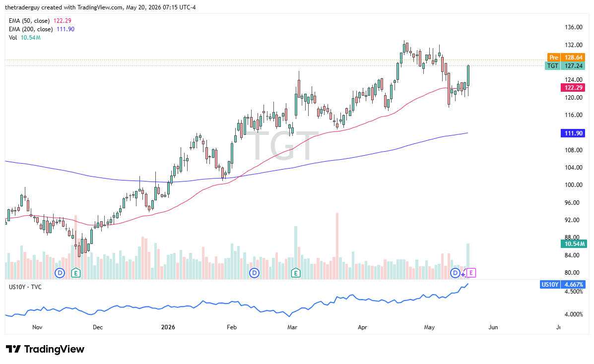Click the 2026 label on time axis
This screenshot has height=364, width=594.
coord(168,327)
